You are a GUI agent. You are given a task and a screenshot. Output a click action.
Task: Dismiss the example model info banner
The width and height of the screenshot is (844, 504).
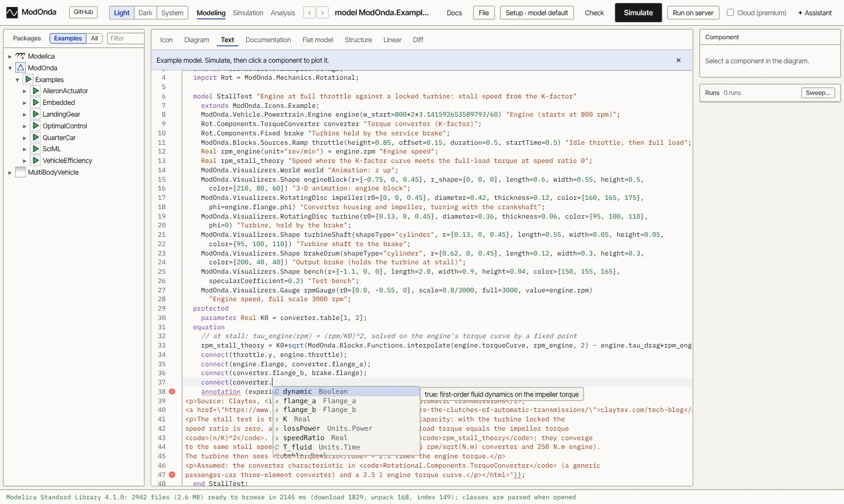[x=679, y=60]
